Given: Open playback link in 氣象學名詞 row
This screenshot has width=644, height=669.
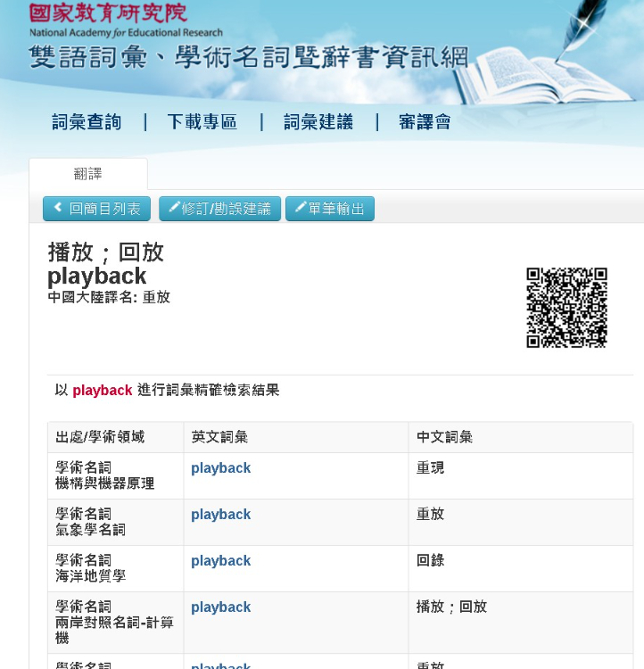Looking at the screenshot, I should (220, 515).
